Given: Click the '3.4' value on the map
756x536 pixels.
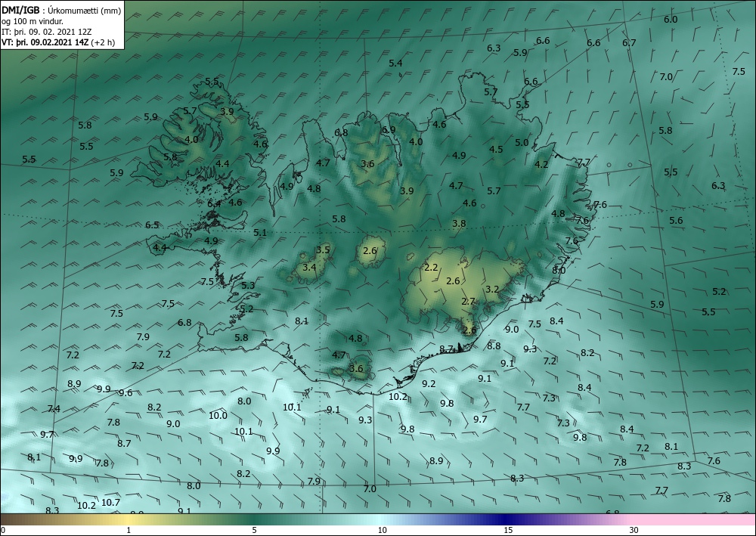Looking at the screenshot, I should click(309, 267).
